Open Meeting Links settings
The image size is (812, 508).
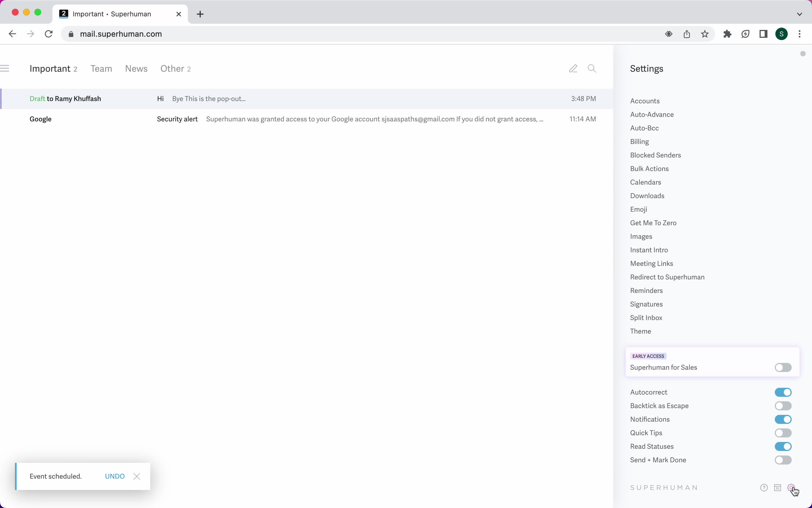[651, 263]
